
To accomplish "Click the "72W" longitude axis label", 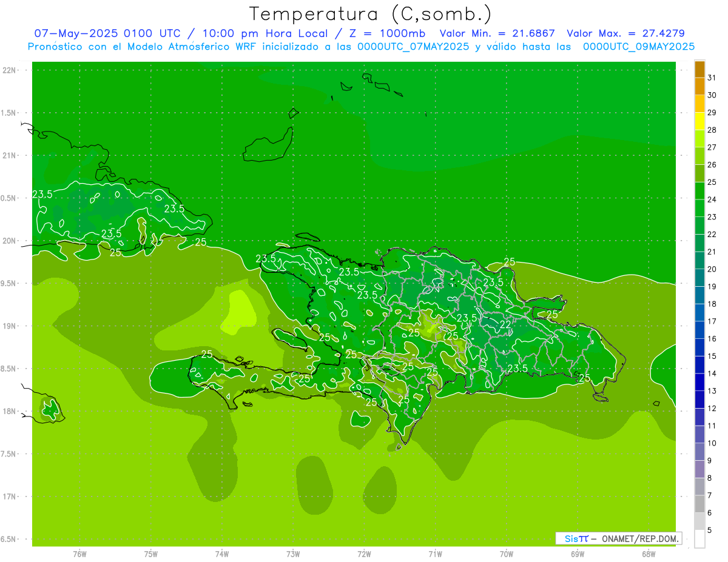I will (x=364, y=554).
